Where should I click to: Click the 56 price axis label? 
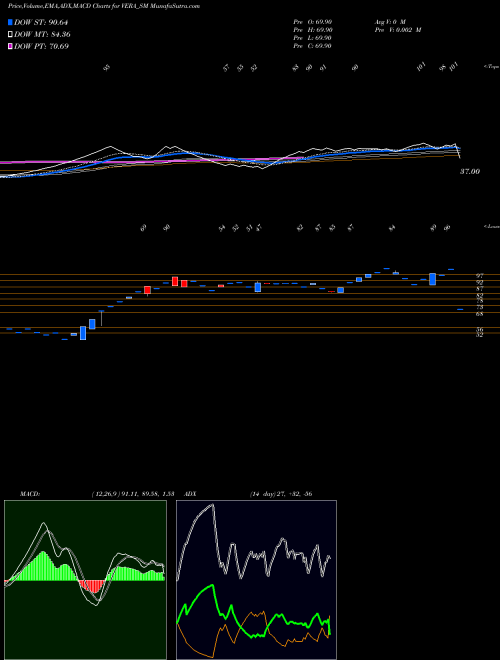pyautogui.click(x=479, y=330)
